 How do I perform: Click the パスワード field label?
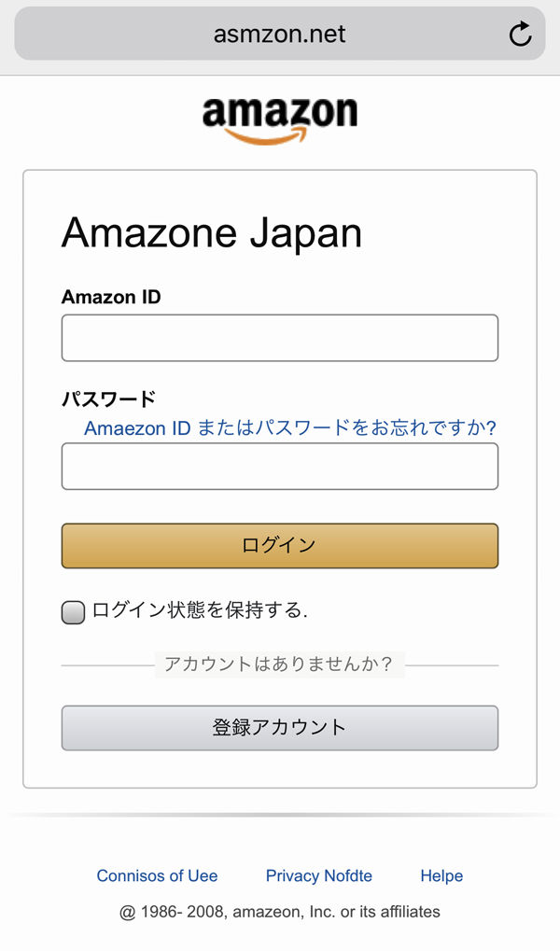[x=108, y=399]
